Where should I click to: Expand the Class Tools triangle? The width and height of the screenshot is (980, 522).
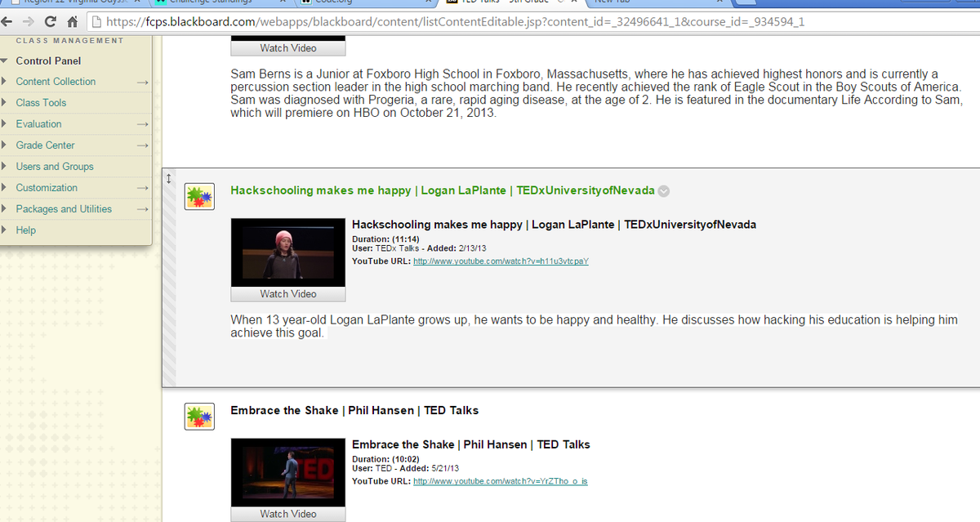6,103
